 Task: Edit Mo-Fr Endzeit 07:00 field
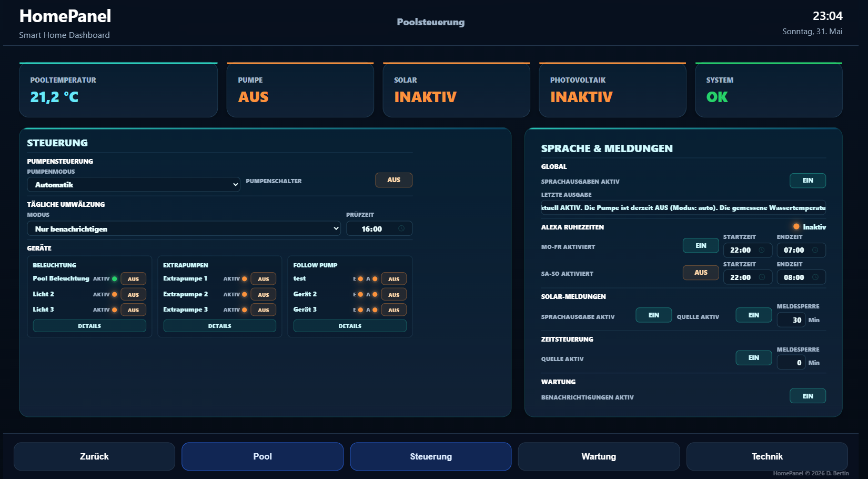point(801,250)
